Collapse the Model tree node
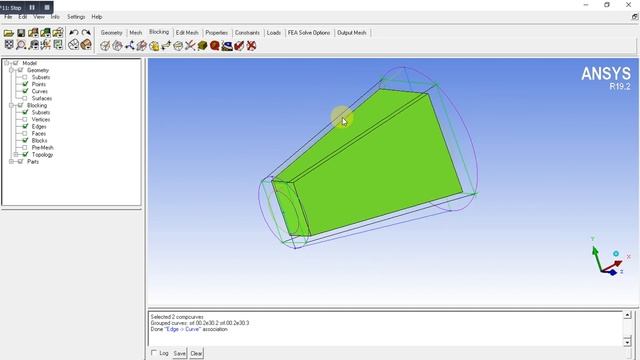 point(7,63)
